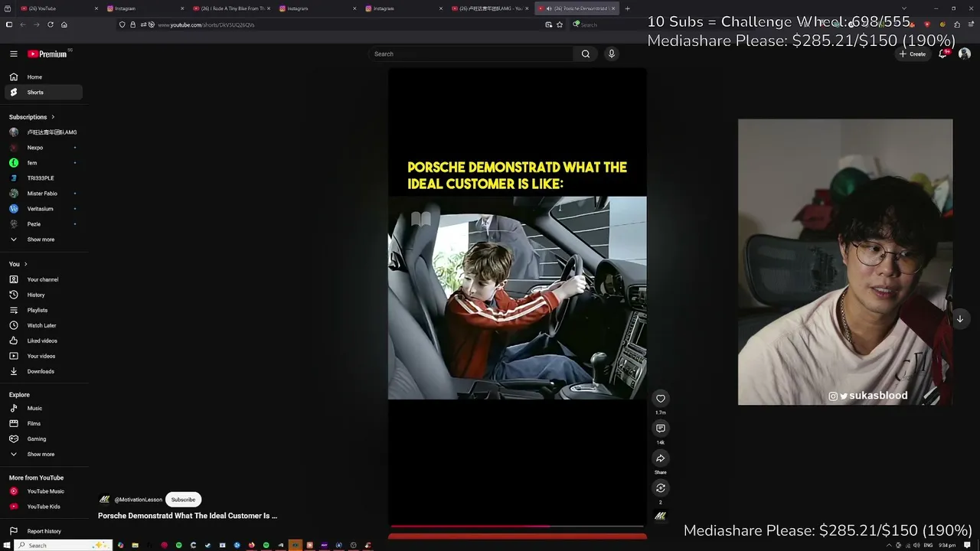Seek in the Short's red progress bar
The image size is (980, 551).
point(518,527)
